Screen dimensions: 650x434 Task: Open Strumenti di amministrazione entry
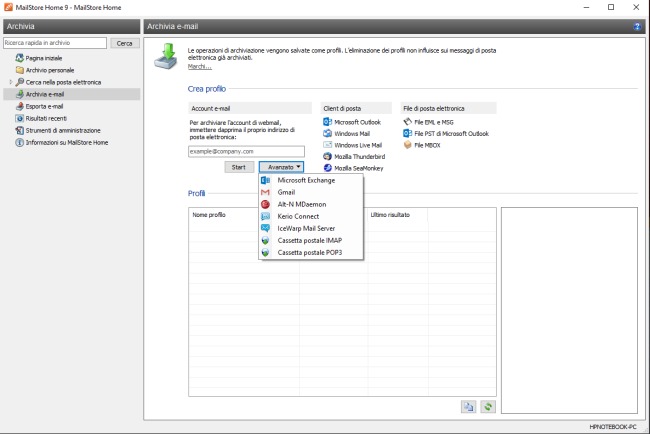pyautogui.click(x=63, y=130)
